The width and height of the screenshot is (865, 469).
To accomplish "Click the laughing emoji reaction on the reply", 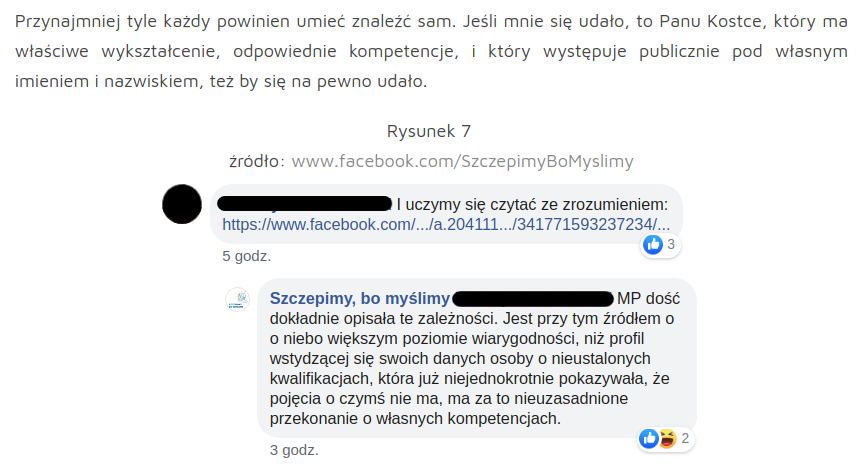I will tap(667, 439).
